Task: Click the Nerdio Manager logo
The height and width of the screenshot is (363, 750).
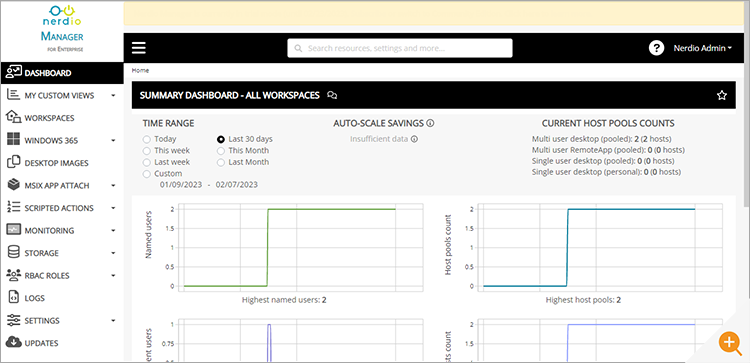Action: (62, 28)
